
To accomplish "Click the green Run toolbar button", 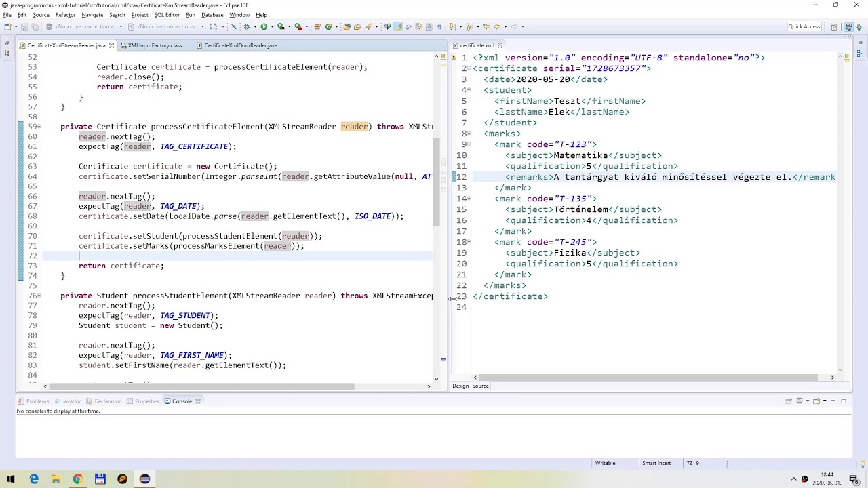I will [x=264, y=26].
